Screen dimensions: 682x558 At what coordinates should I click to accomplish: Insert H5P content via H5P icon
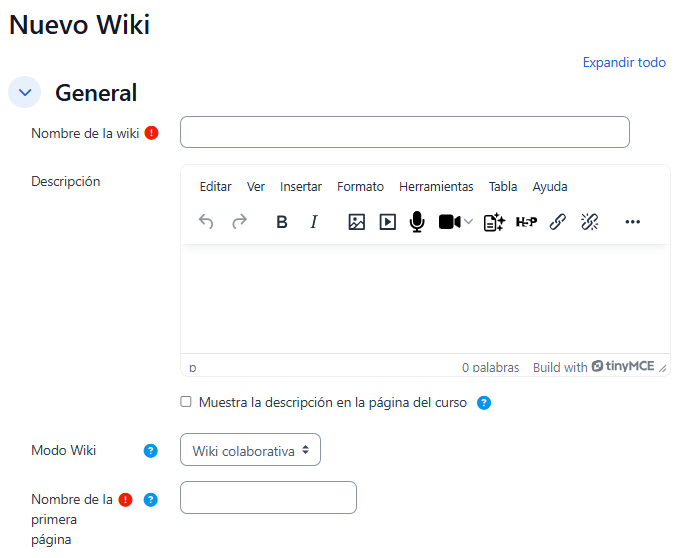click(x=526, y=222)
